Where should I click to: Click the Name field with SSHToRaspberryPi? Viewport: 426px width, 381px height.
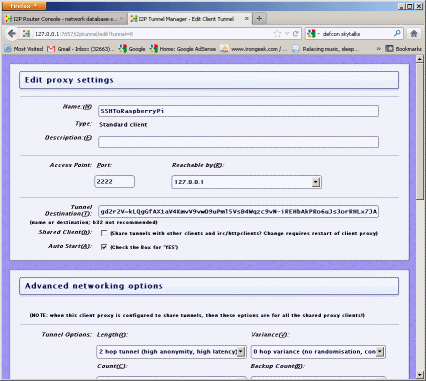[238, 111]
